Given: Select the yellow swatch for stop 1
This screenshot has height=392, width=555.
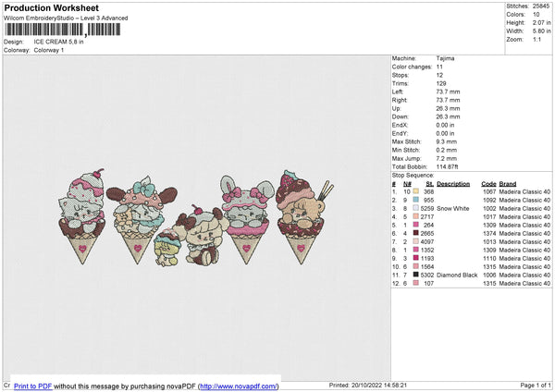Looking at the screenshot, I should click(416, 191).
